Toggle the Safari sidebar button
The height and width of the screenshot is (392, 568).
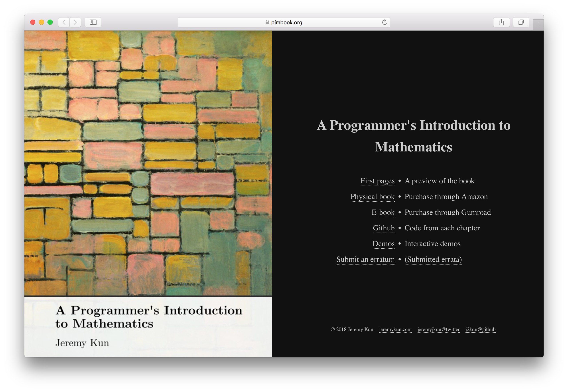click(93, 22)
